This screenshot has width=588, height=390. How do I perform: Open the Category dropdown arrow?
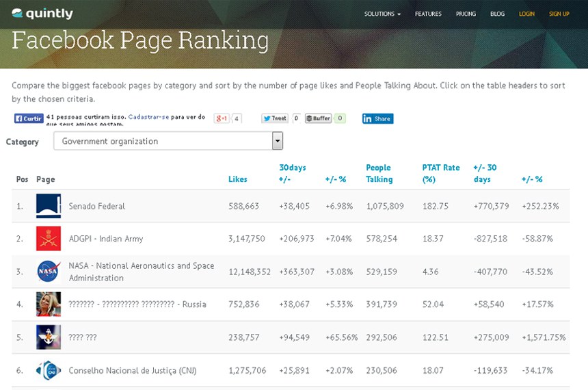[x=278, y=141]
